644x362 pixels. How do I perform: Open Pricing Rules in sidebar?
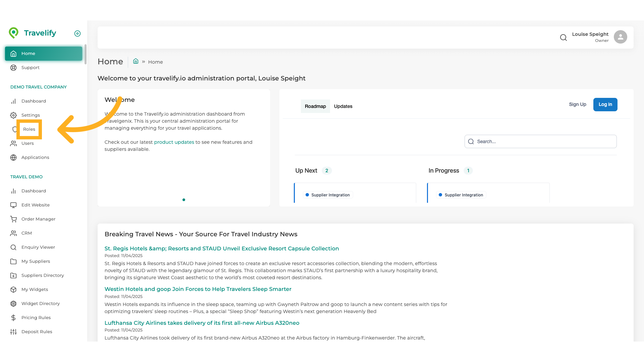[x=36, y=317]
